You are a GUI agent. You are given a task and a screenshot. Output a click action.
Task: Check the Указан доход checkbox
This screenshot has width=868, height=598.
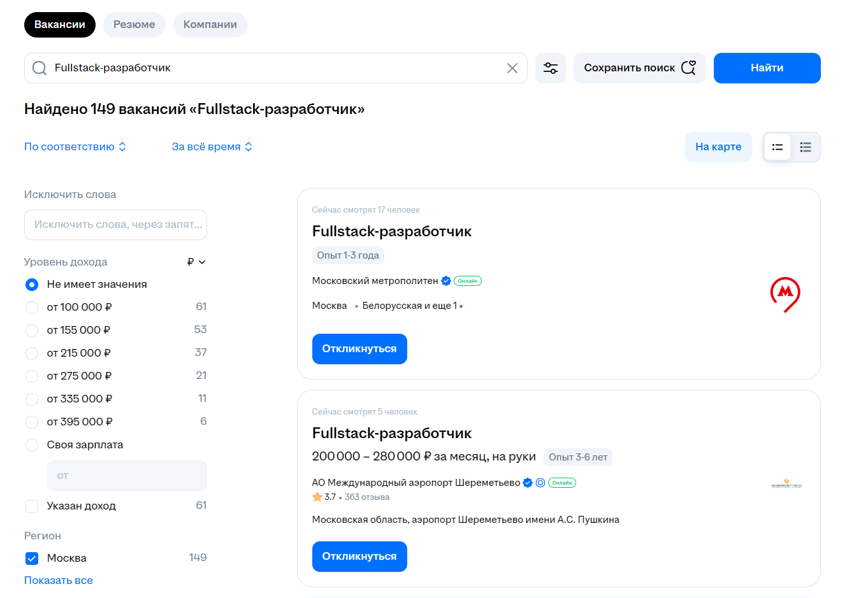coord(32,506)
